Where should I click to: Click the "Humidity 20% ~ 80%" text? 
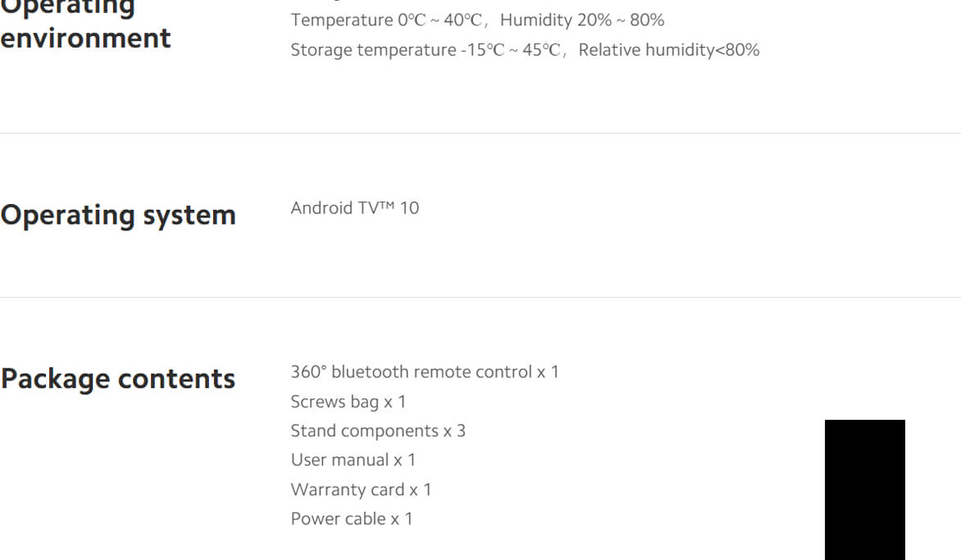point(582,20)
